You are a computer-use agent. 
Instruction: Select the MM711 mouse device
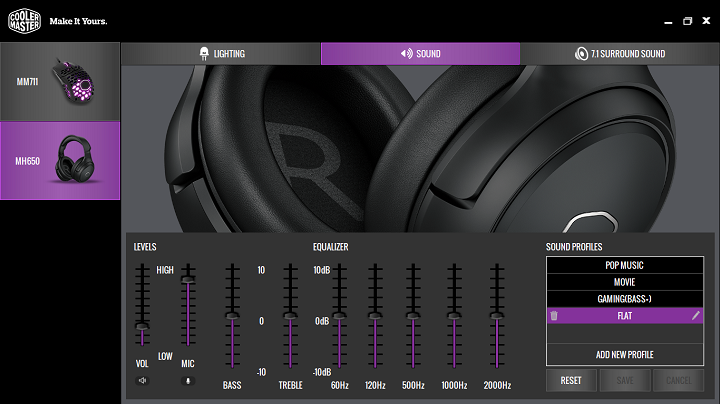[60, 81]
